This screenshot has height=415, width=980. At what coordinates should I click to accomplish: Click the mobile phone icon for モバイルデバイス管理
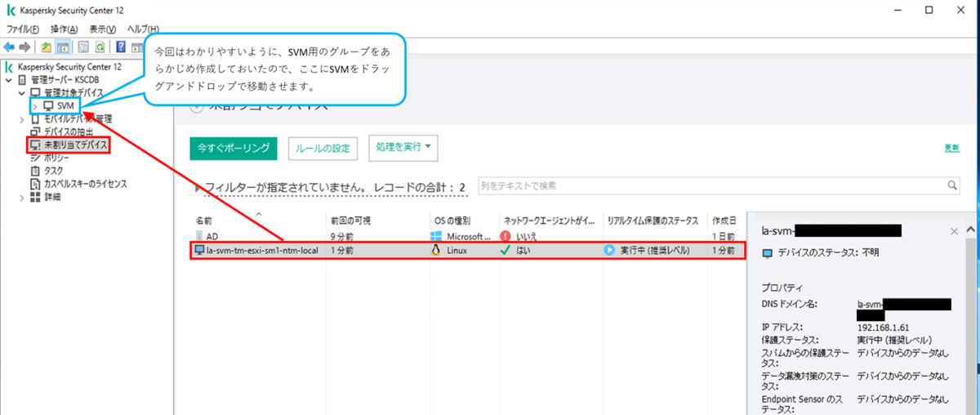(x=35, y=119)
